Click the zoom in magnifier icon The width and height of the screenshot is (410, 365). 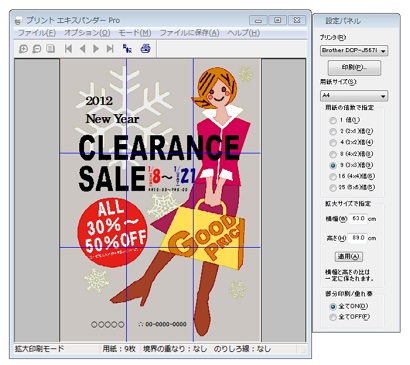tap(23, 49)
